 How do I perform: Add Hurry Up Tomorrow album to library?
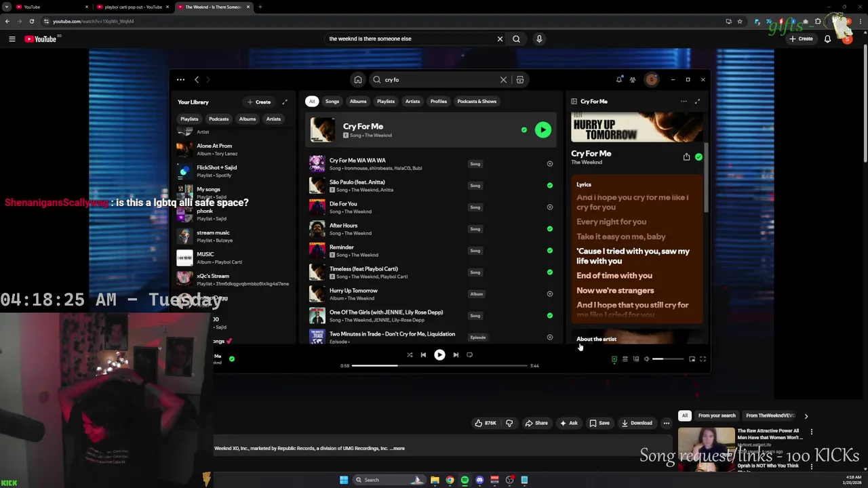(550, 293)
